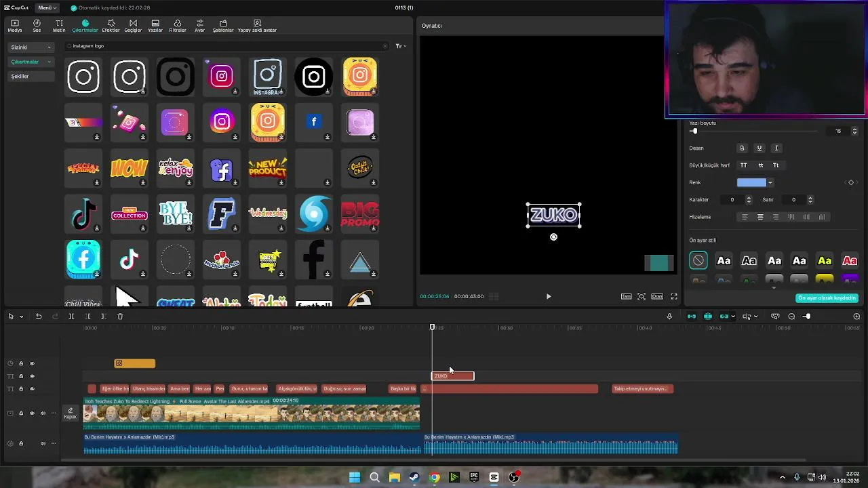Switch to the Metin text tab
Image resolution: width=868 pixels, height=488 pixels.
(x=59, y=26)
